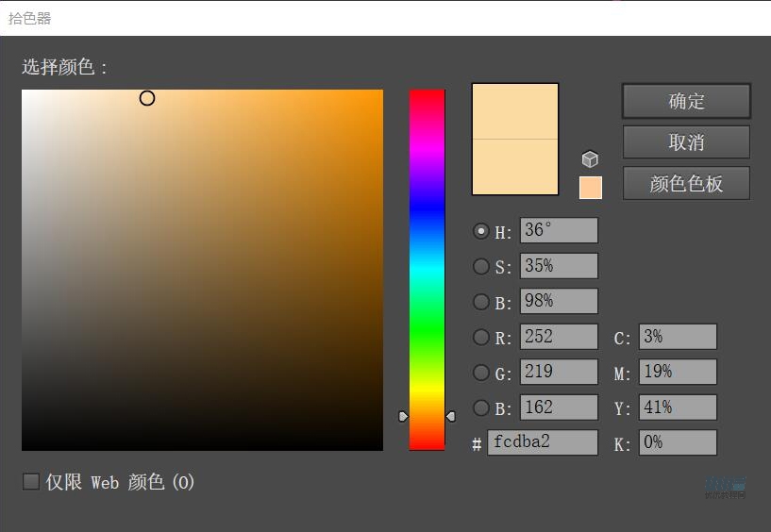This screenshot has height=532, width=771.
Task: Select the brightness B radio button
Action: (481, 302)
